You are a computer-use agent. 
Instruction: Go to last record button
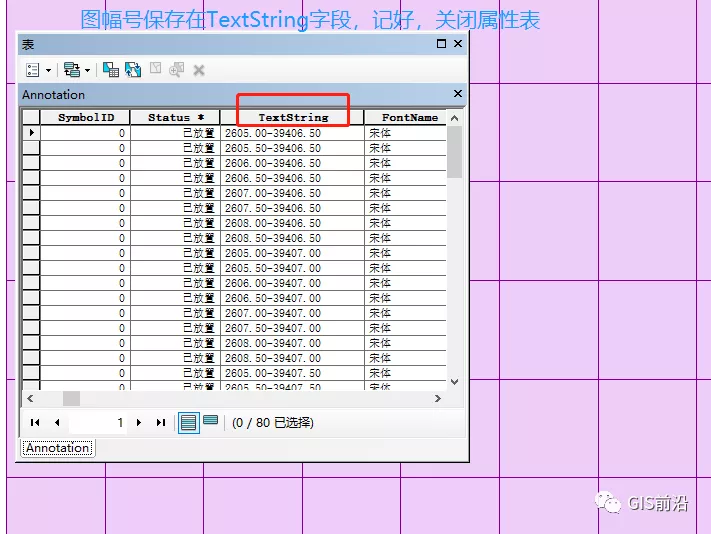[161, 422]
